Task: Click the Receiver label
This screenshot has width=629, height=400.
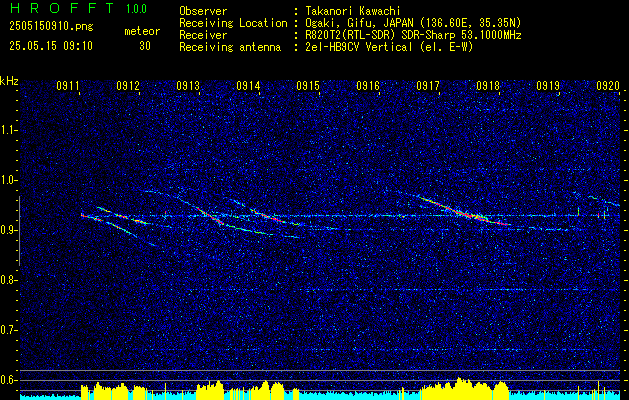Action: tap(203, 35)
